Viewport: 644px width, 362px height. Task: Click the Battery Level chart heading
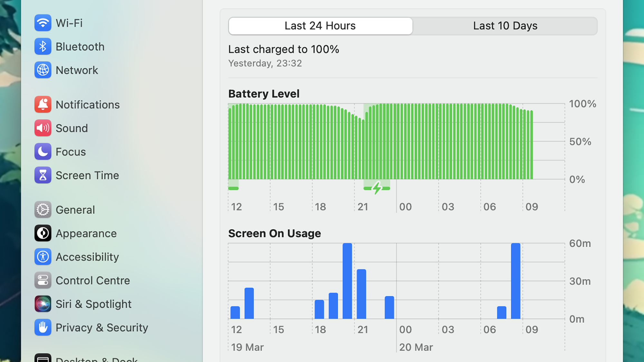click(x=263, y=94)
